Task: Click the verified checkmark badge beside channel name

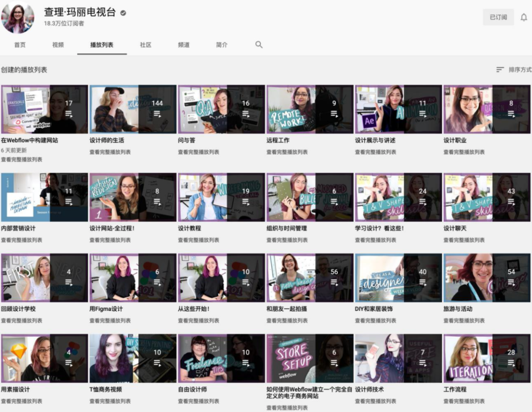Action: [123, 13]
